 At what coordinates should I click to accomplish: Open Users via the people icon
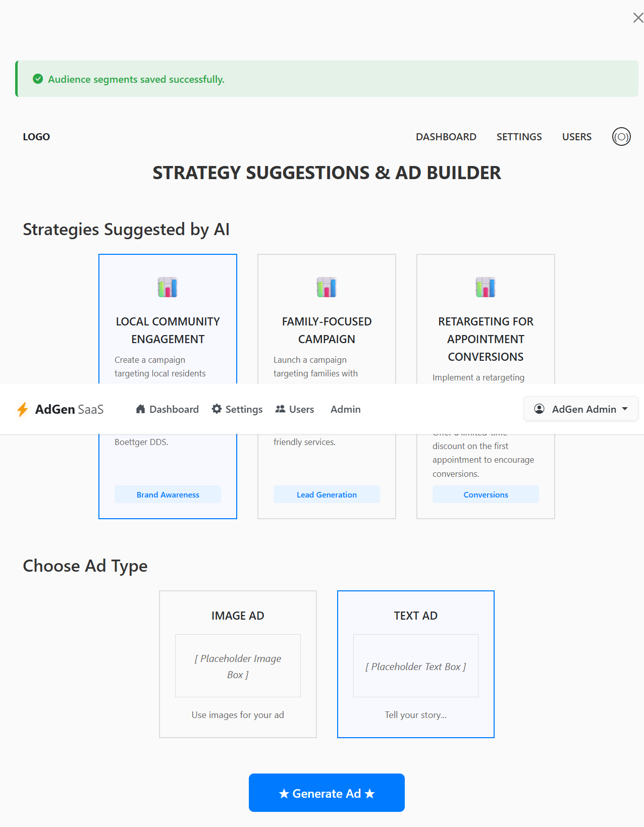[x=280, y=409]
